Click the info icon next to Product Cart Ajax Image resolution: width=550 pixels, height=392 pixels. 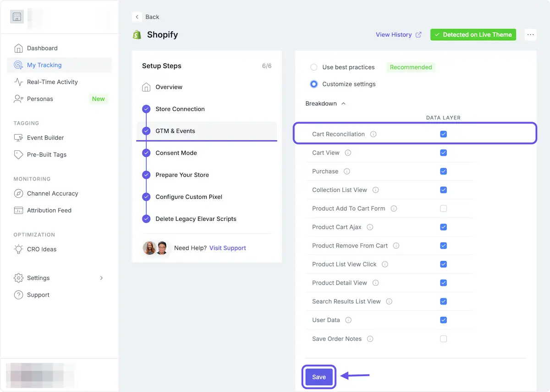(x=370, y=227)
